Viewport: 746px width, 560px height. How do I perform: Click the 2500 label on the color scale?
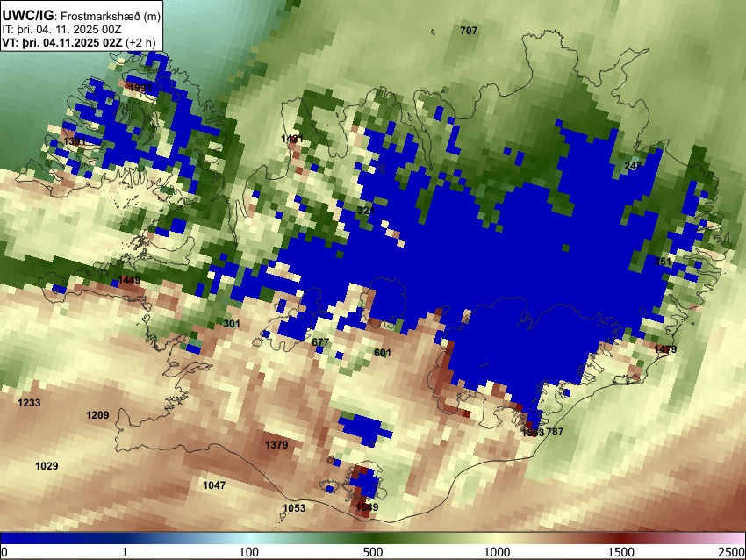pos(732,552)
